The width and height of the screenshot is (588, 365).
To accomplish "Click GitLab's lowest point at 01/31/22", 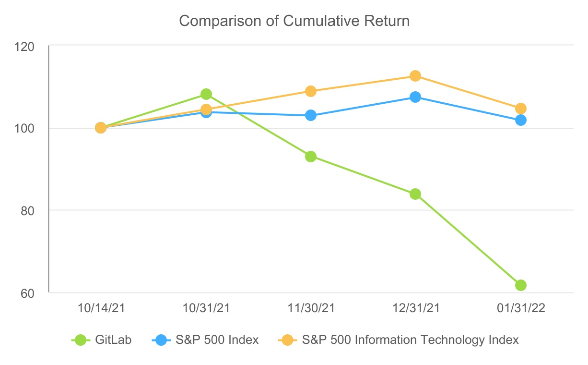I will [520, 285].
